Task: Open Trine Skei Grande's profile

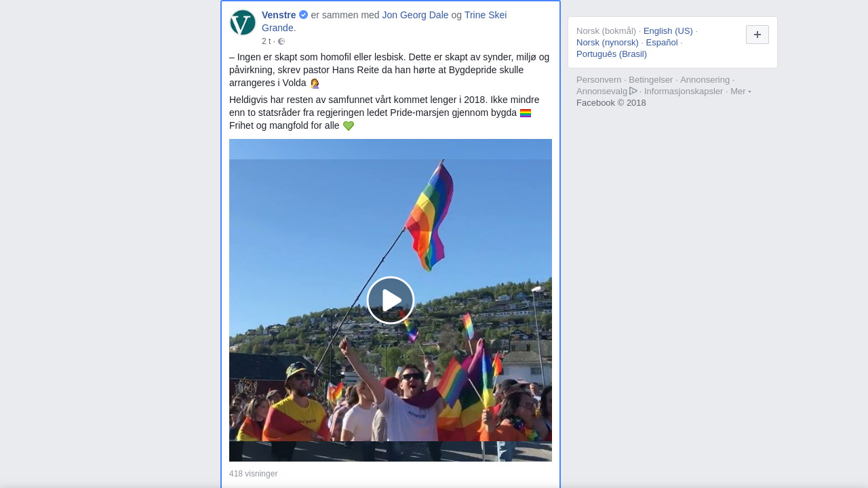Action: pyautogui.click(x=384, y=21)
